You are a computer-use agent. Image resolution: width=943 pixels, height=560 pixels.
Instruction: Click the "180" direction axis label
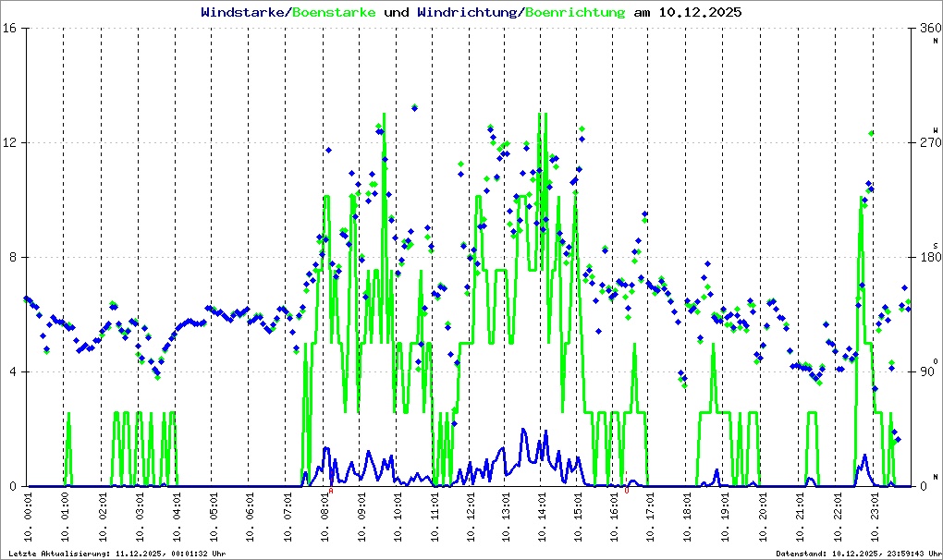point(930,257)
